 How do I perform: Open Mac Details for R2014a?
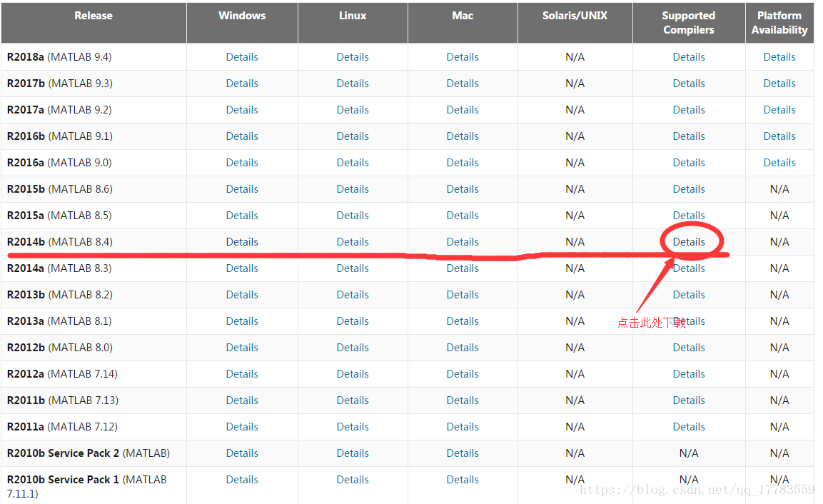pos(463,268)
